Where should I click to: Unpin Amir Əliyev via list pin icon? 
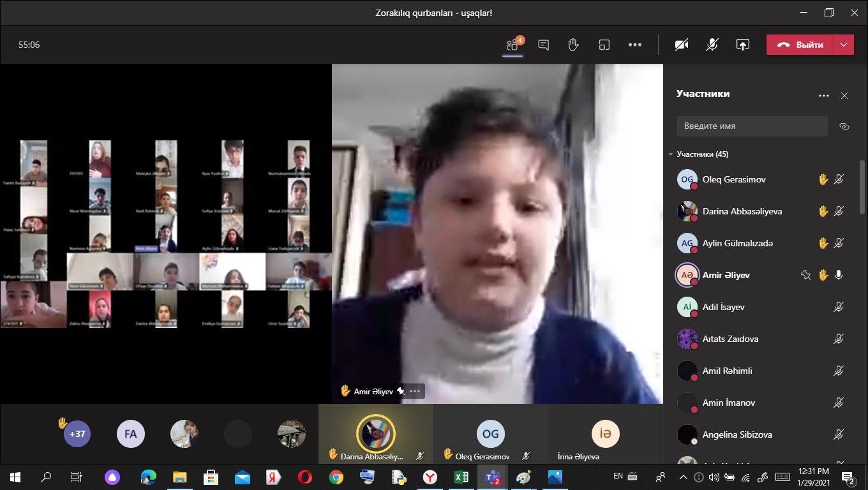[806, 275]
